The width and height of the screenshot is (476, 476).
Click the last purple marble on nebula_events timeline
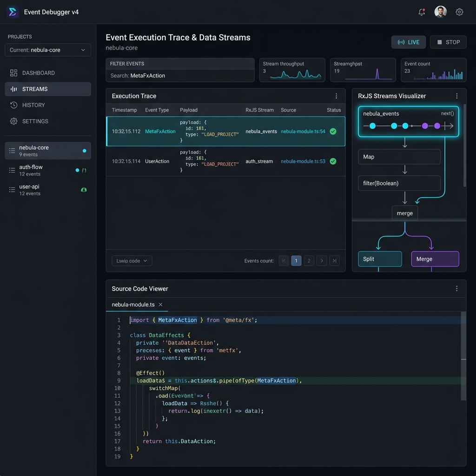(437, 126)
